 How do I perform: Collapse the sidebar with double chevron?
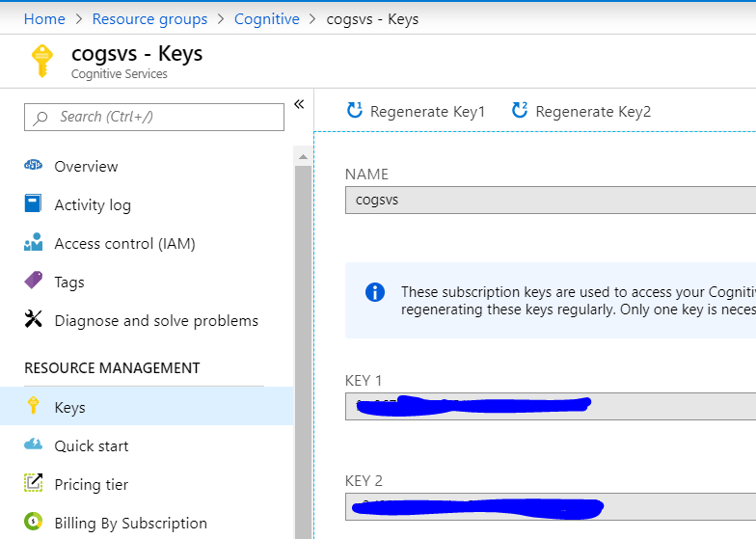[299, 104]
